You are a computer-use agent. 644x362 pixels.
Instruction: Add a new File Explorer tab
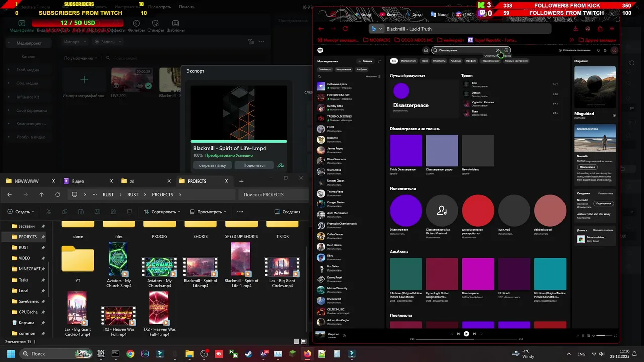(241, 181)
